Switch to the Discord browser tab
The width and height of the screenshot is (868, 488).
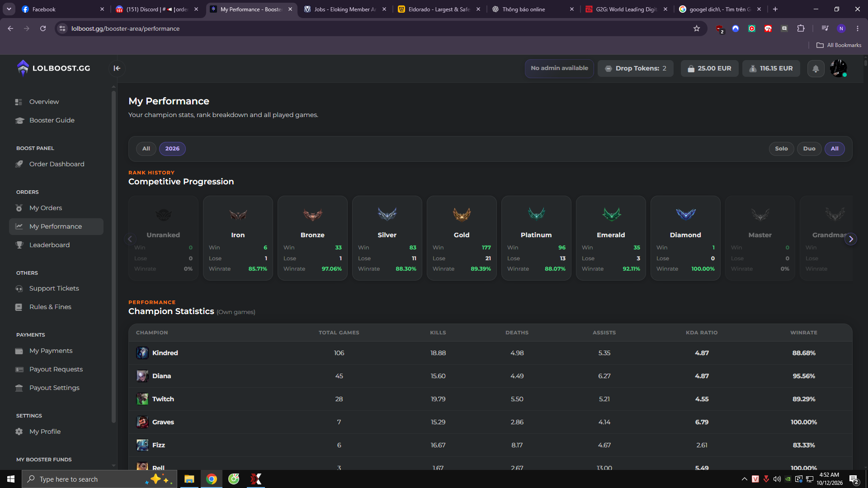tap(157, 9)
